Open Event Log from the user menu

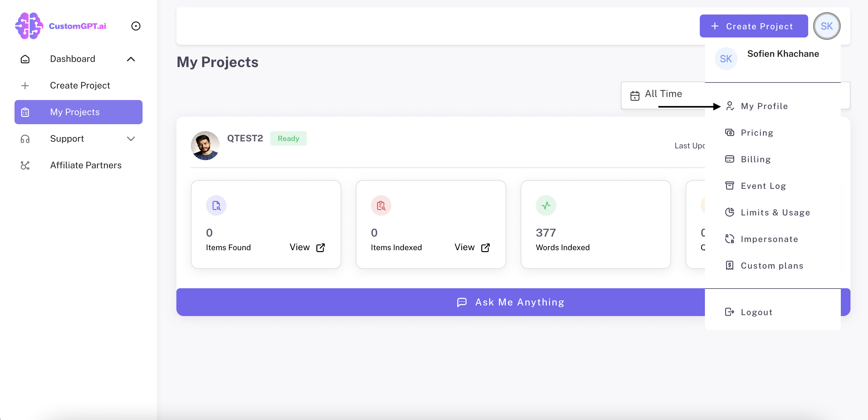(x=763, y=186)
